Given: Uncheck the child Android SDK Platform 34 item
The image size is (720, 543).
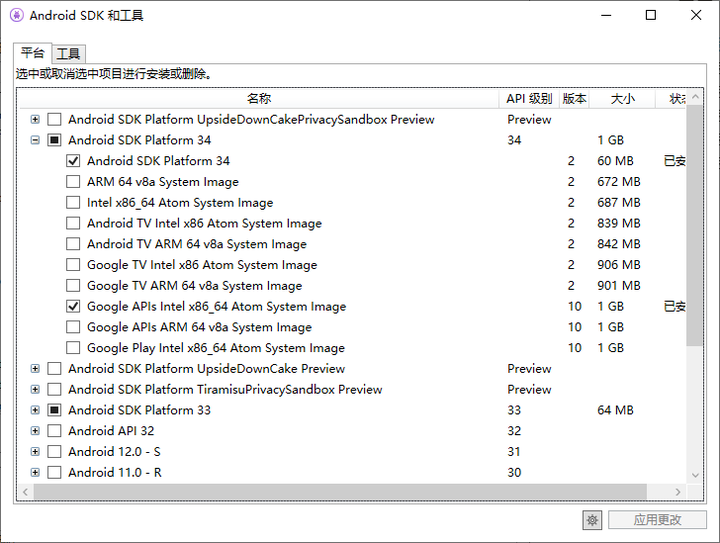Looking at the screenshot, I should click(73, 161).
